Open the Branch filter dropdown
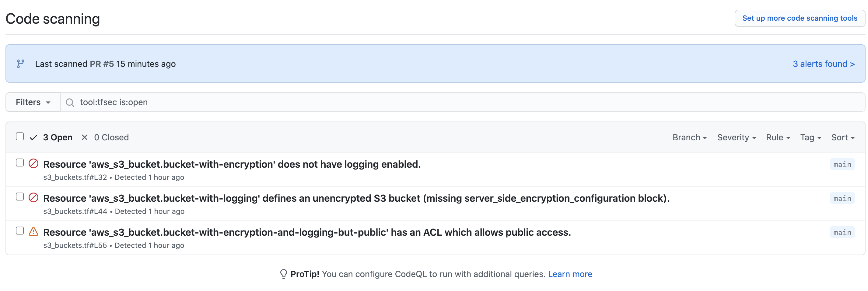 (x=689, y=137)
